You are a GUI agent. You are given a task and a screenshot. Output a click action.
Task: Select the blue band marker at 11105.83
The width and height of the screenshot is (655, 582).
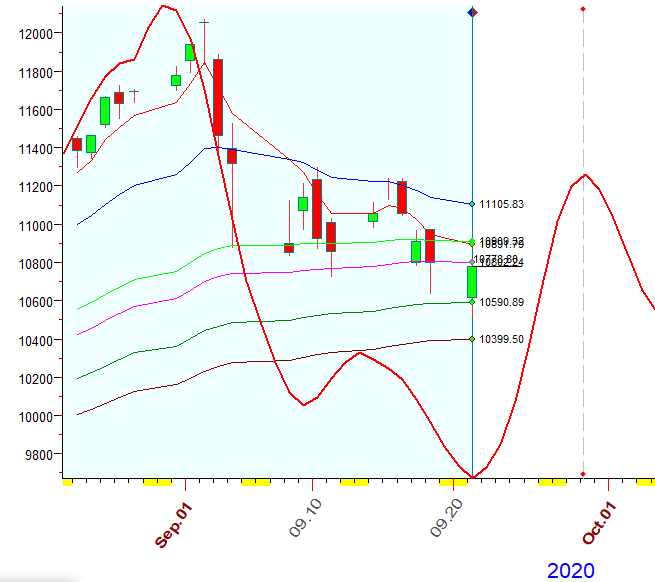pyautogui.click(x=472, y=204)
